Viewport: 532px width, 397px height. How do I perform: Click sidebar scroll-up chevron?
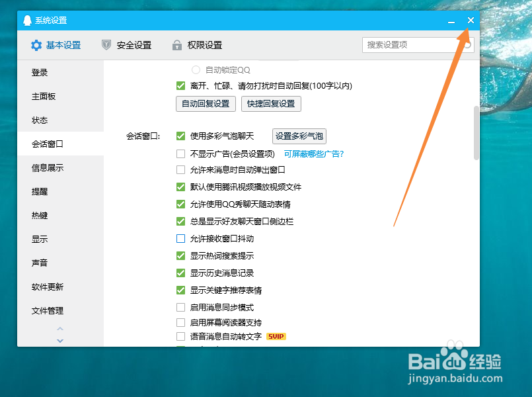[x=60, y=329]
